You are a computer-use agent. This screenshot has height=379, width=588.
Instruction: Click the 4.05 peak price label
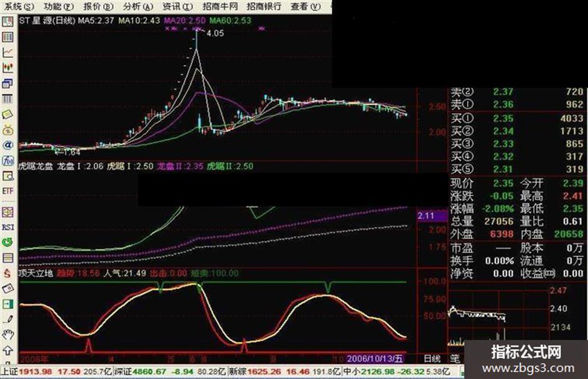coord(215,34)
